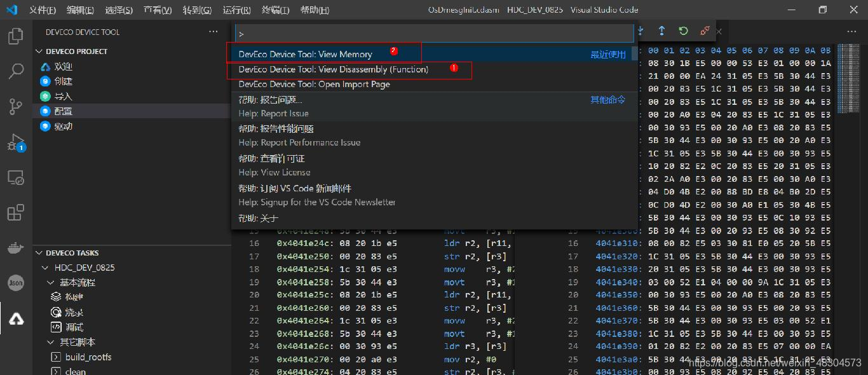Open the 文件(F) menu
The width and height of the screenshot is (868, 375).
(x=43, y=10)
